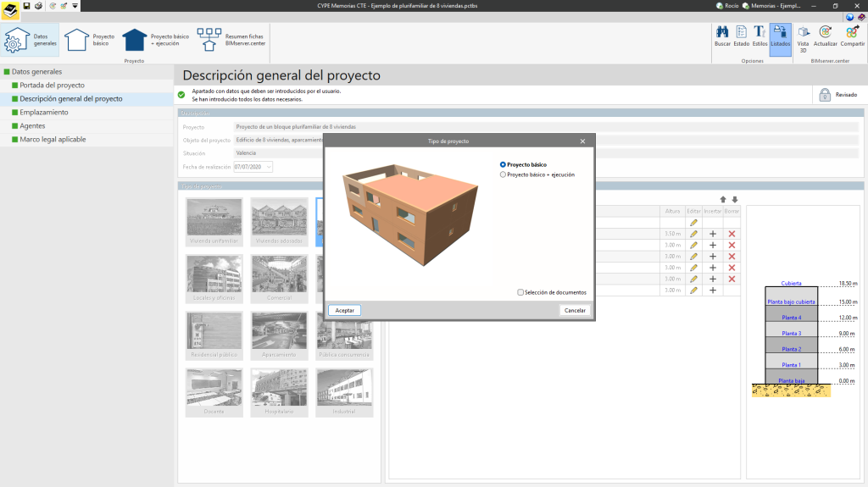This screenshot has height=487, width=868.
Task: Click the print icon in quick toolbar
Action: (38, 6)
